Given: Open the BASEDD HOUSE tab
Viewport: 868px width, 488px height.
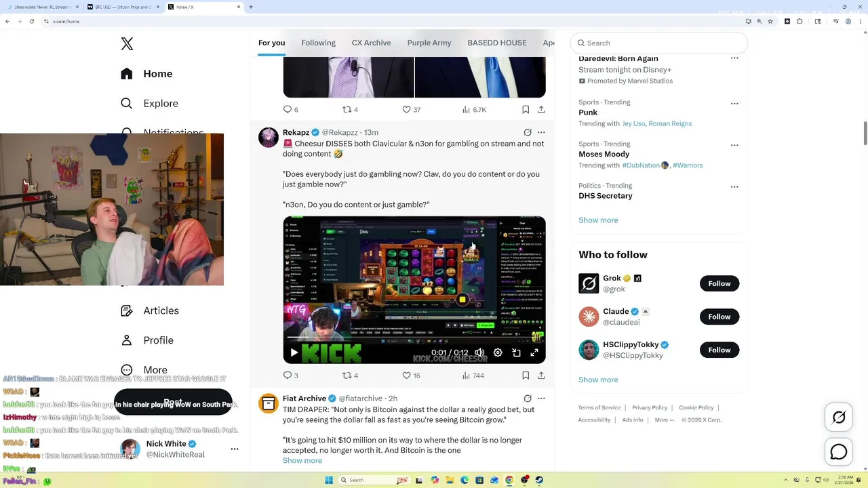Looking at the screenshot, I should click(496, 43).
